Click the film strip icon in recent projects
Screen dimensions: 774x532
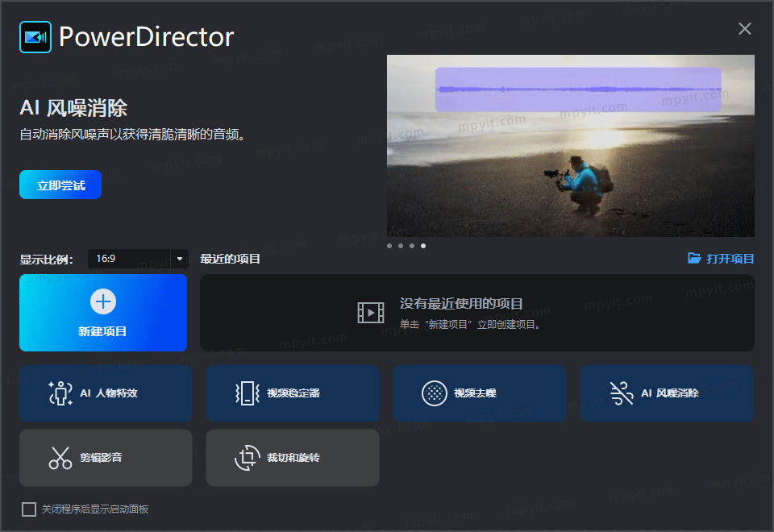[371, 313]
